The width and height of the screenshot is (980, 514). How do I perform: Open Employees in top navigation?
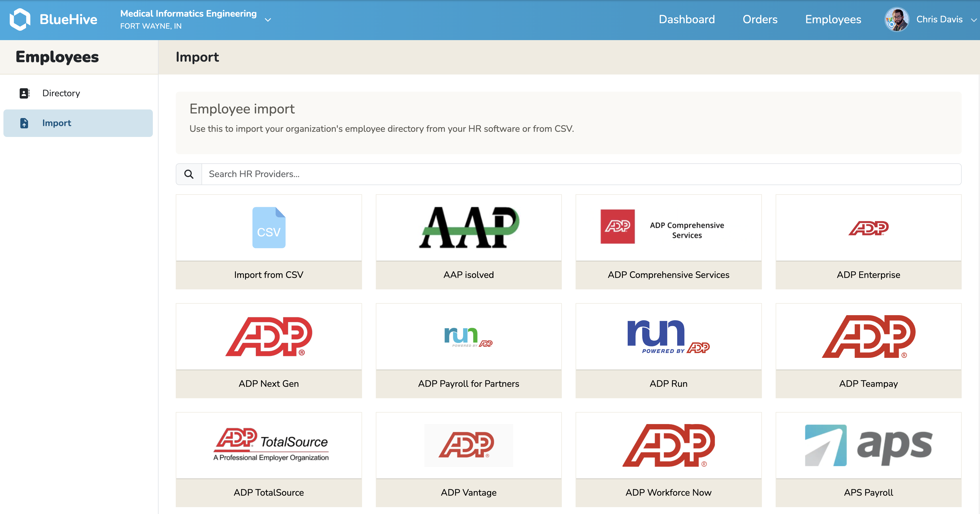click(x=833, y=19)
